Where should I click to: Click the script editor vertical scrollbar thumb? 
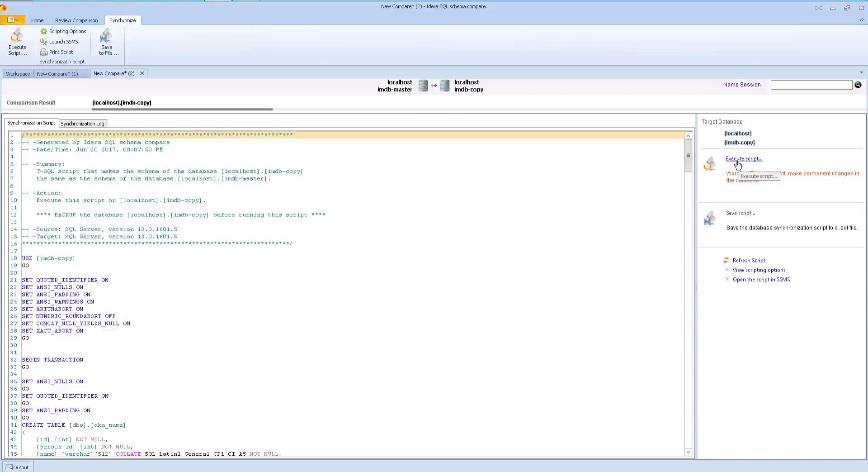(x=688, y=156)
